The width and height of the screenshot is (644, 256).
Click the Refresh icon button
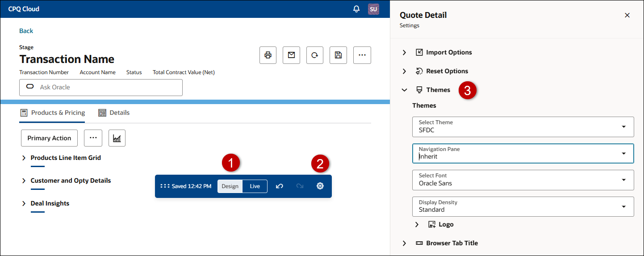coord(315,55)
